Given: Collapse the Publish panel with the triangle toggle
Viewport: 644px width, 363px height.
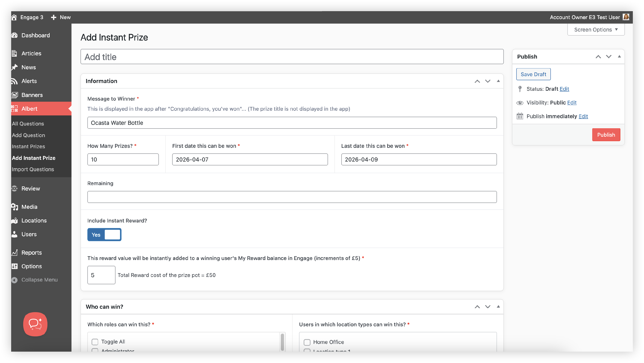Looking at the screenshot, I should point(619,56).
